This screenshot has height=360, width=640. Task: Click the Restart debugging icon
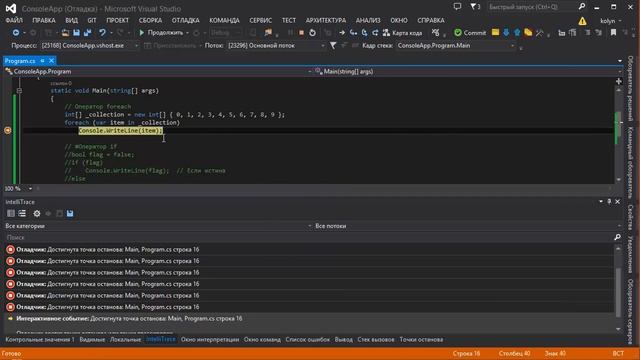pyautogui.click(x=312, y=33)
